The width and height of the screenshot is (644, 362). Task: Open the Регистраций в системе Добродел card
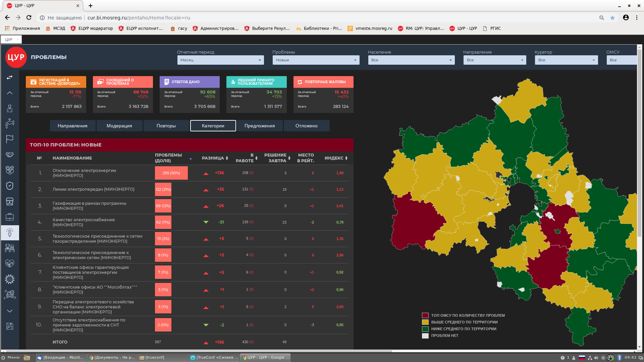56,95
